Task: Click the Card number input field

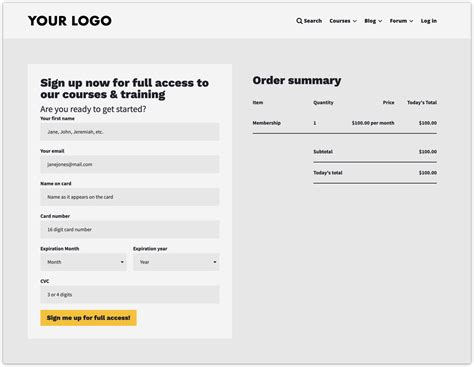Action: click(x=130, y=229)
